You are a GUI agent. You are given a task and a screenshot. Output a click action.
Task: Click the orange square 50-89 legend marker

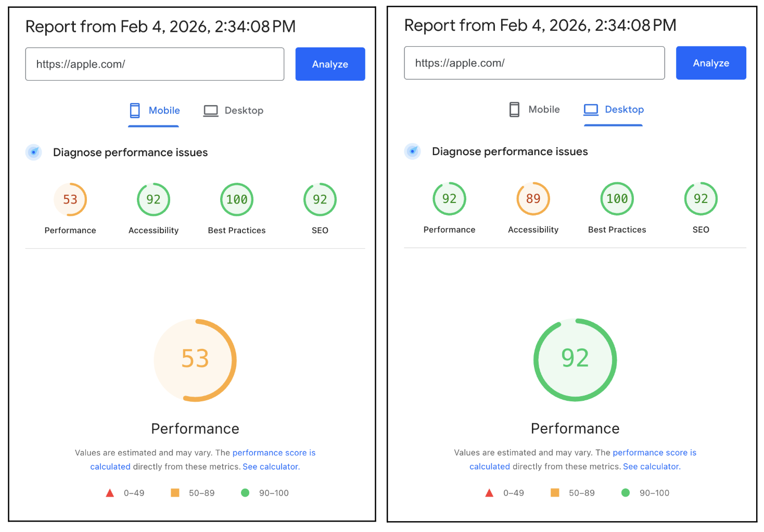[175, 492]
